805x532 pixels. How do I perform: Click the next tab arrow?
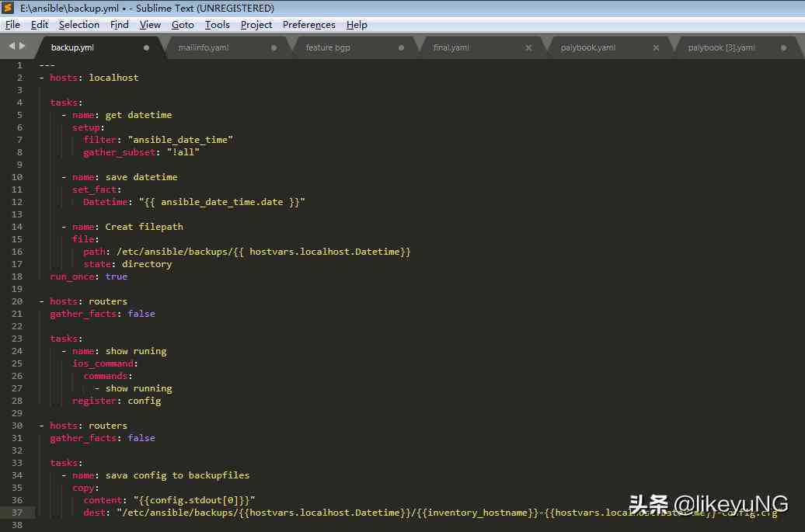click(x=22, y=46)
